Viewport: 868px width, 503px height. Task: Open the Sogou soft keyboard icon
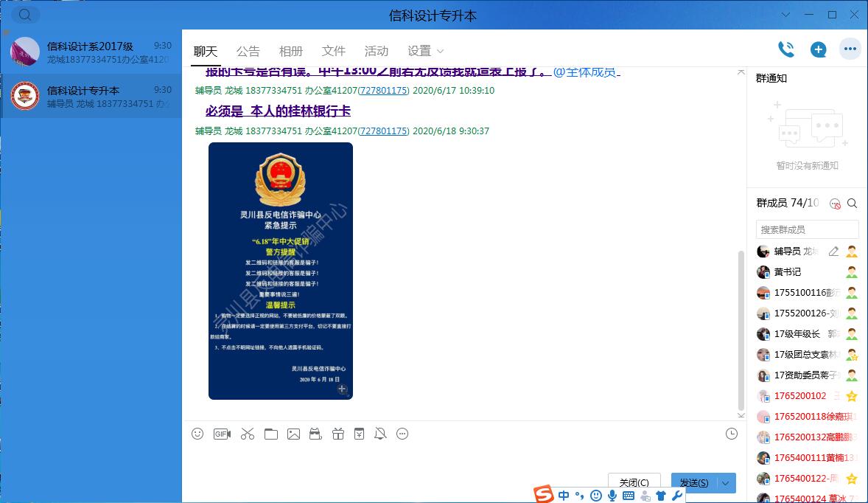[x=629, y=496]
